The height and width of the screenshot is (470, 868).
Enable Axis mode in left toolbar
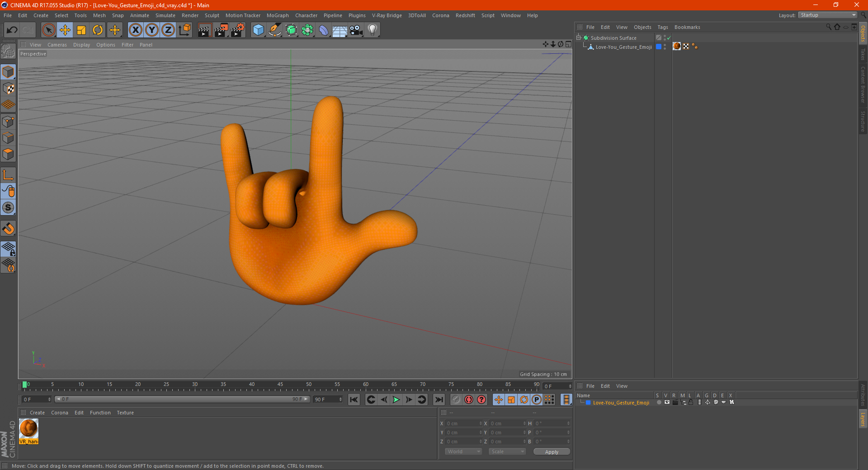8,175
